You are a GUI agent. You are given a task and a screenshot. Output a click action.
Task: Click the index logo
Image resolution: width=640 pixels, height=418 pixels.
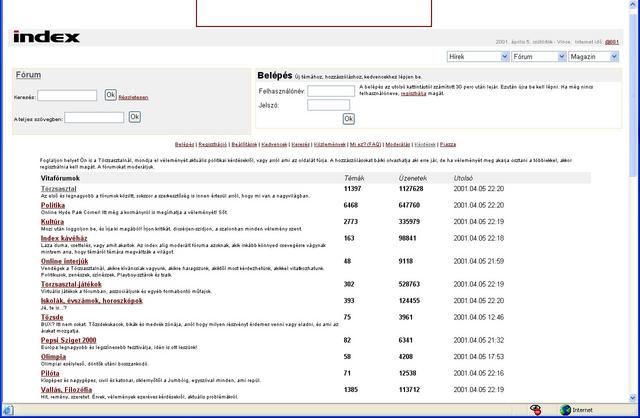pyautogui.click(x=46, y=37)
